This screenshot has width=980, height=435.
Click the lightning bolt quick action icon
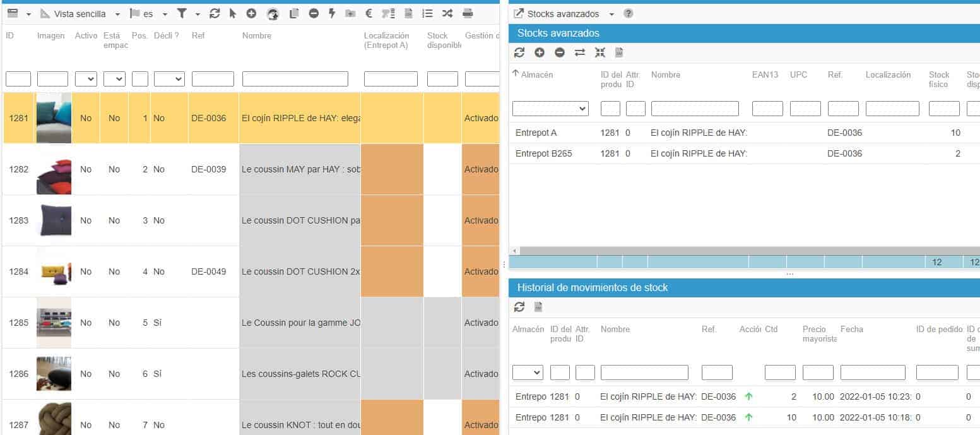click(x=332, y=13)
